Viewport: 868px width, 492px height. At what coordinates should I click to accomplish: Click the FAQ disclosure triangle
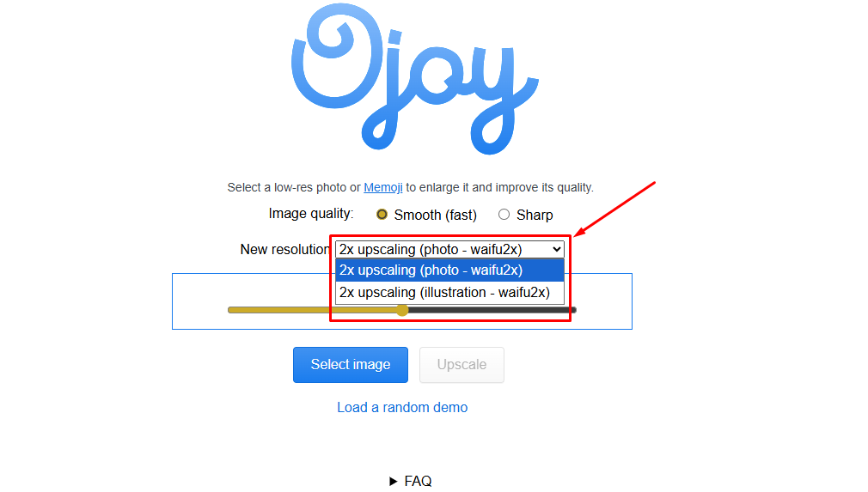pos(393,482)
